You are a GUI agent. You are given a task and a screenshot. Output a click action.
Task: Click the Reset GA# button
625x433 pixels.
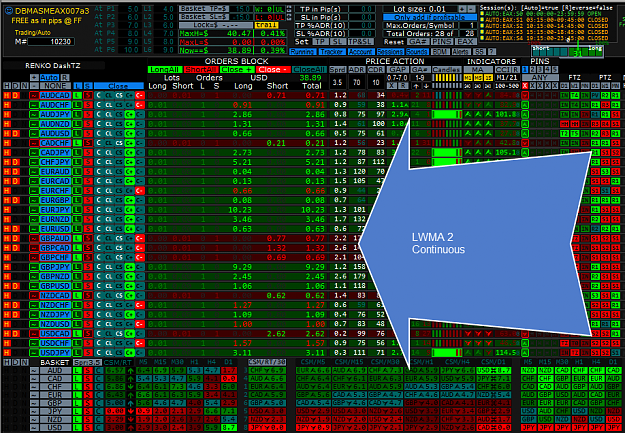point(418,41)
